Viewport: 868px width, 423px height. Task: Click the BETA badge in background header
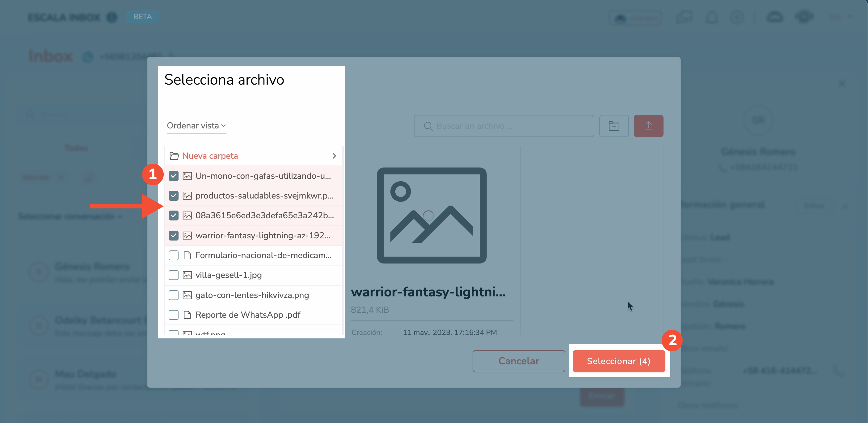(142, 17)
